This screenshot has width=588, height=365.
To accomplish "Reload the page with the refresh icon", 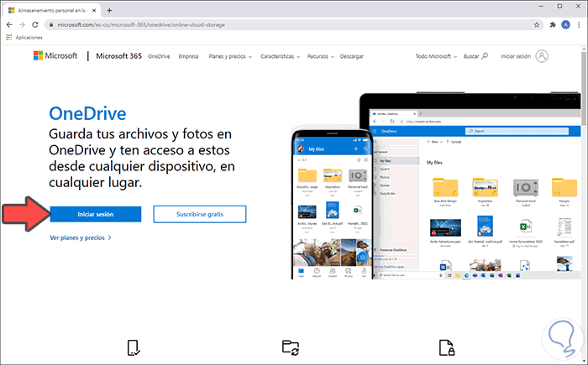I will tap(35, 24).
